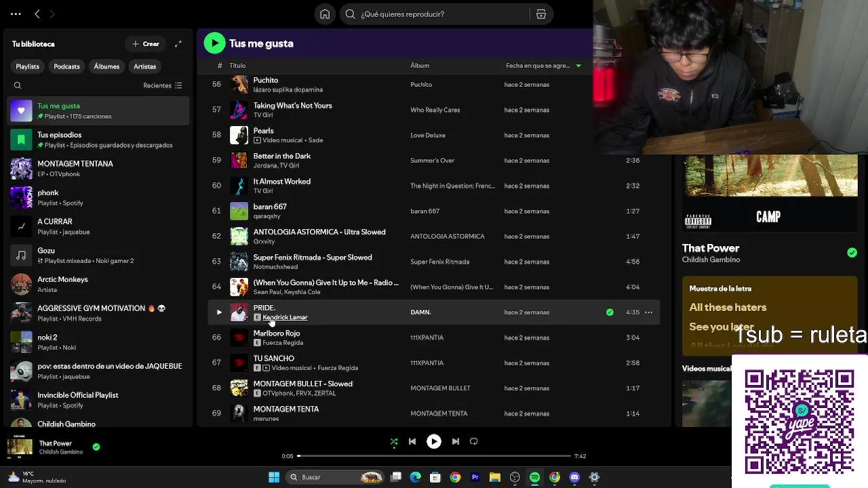
Task: Toggle shuffle in the player bar
Action: (x=394, y=441)
